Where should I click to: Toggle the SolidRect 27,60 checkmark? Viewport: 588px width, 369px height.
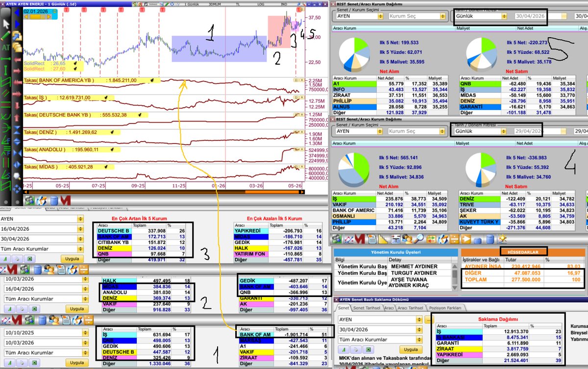coord(75,69)
